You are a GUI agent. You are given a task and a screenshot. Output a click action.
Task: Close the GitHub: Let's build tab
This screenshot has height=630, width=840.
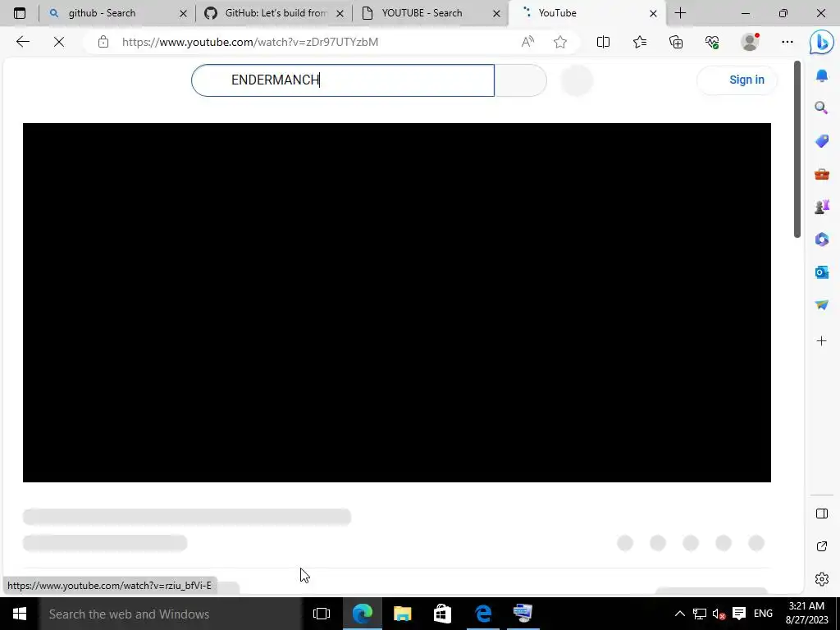[340, 13]
